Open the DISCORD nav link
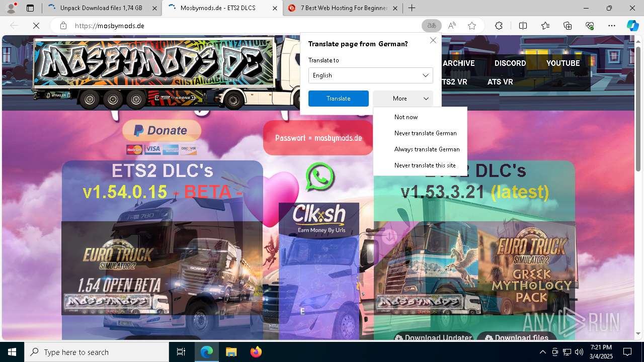This screenshot has width=644, height=362. point(510,63)
